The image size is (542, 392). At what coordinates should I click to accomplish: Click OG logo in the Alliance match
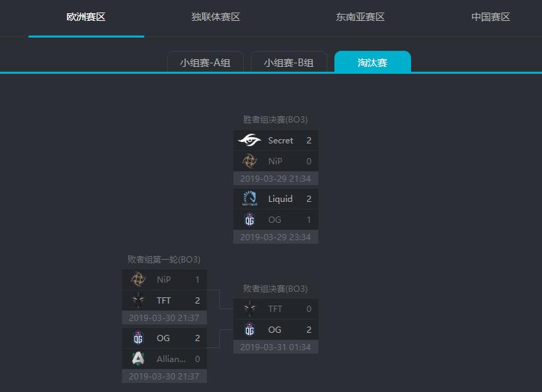138,338
